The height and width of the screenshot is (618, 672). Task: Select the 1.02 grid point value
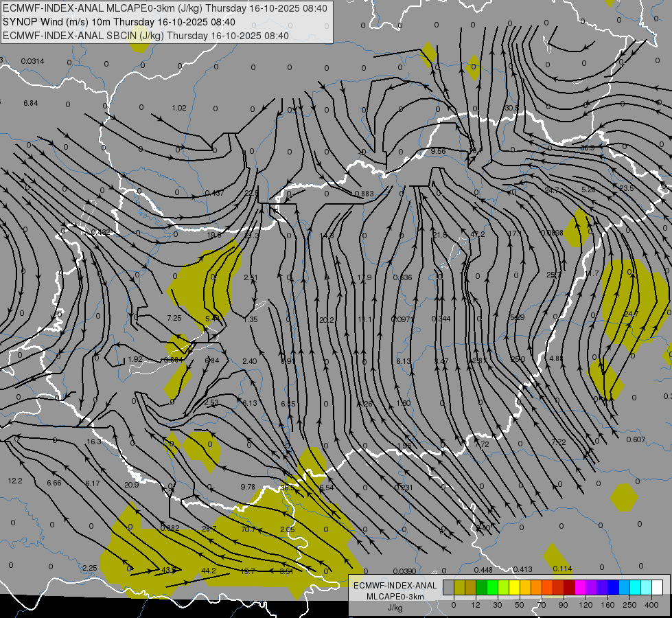click(179, 108)
